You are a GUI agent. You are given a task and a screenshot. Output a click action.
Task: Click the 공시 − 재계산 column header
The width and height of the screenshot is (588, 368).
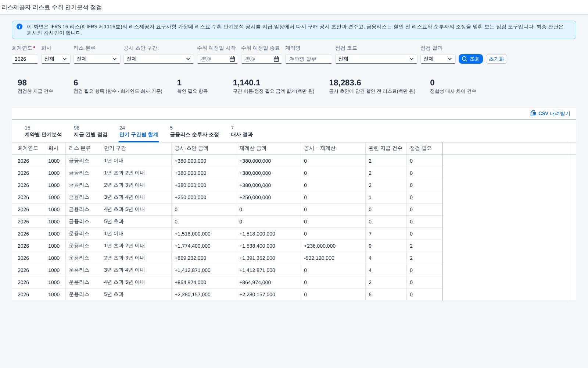(x=333, y=148)
